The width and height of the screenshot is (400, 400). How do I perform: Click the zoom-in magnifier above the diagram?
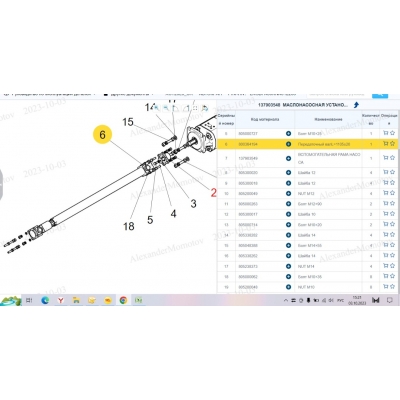click(x=156, y=108)
